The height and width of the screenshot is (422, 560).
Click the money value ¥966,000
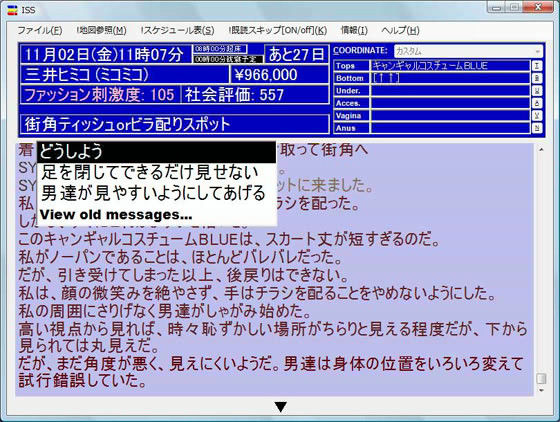(280, 75)
